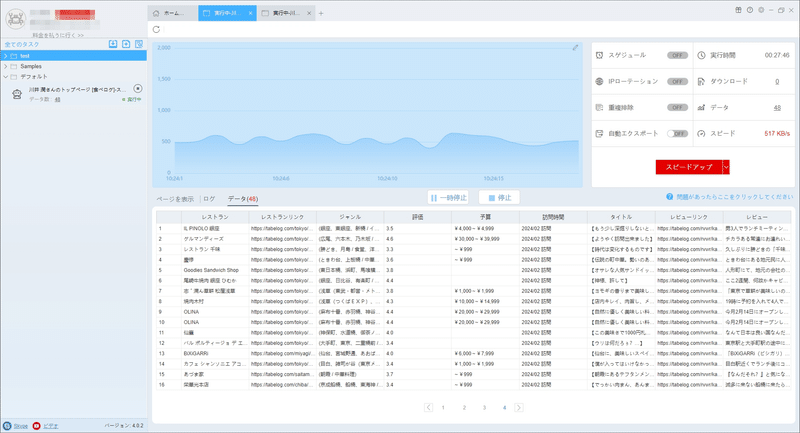Close the active blue 実行中 tab

(251, 13)
